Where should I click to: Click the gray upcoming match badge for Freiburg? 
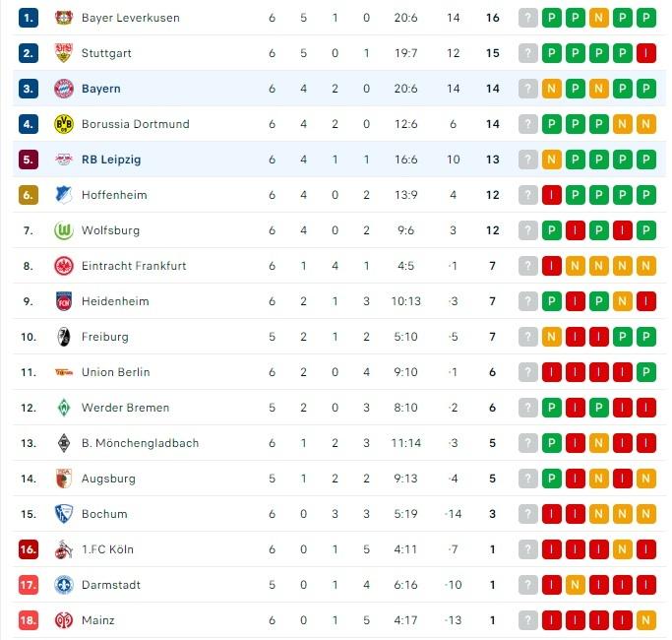528,337
